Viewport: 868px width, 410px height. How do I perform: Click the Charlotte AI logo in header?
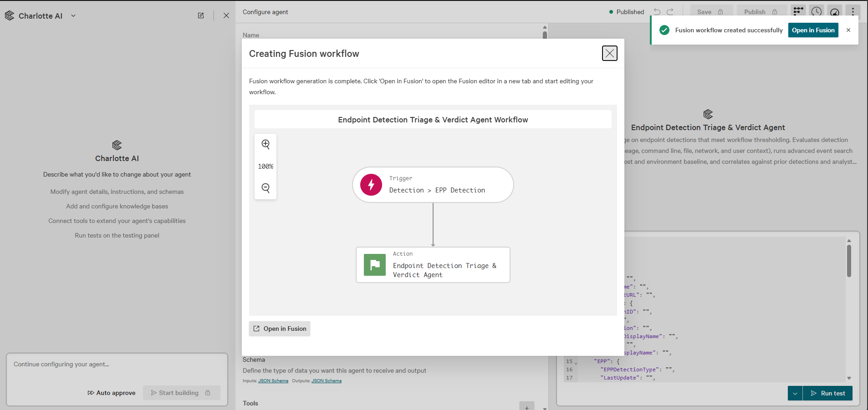[10, 15]
